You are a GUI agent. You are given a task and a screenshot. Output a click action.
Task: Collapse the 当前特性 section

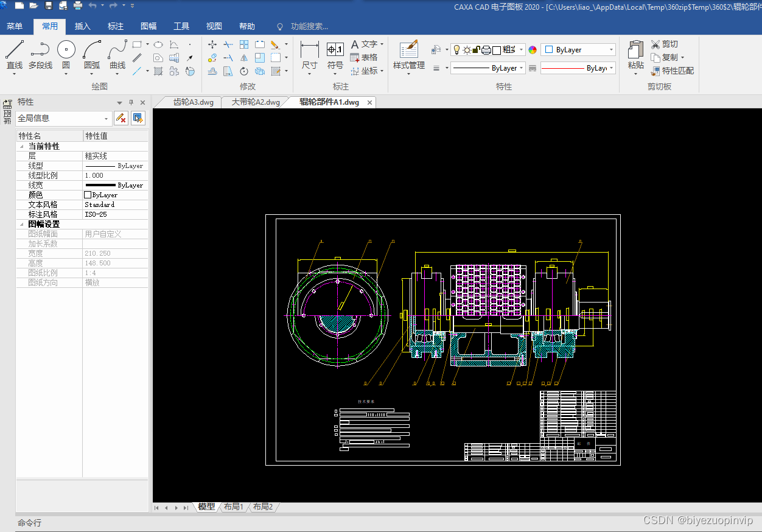[x=23, y=147]
